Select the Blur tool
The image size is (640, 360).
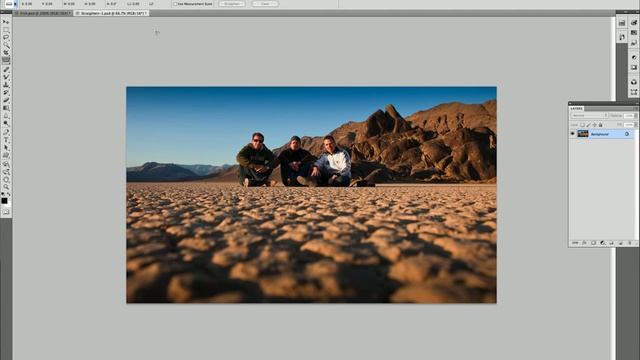point(6,116)
